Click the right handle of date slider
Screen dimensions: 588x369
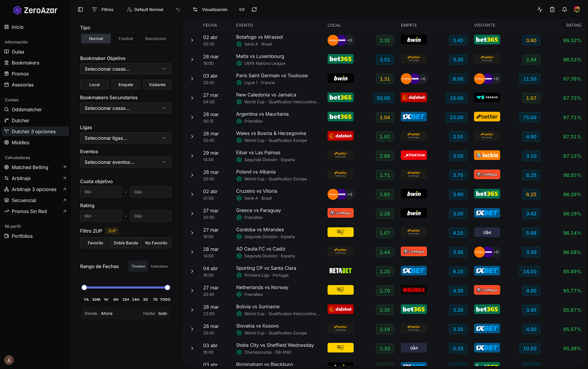[167, 287]
